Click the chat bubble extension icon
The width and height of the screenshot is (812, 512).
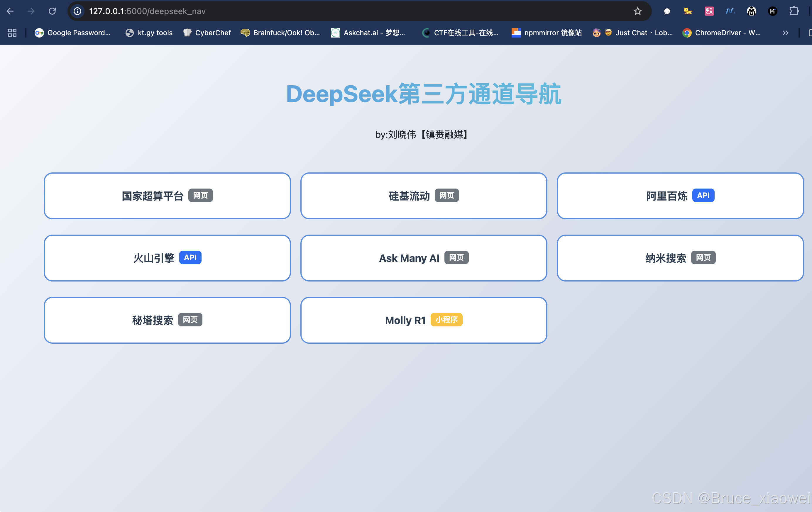point(667,11)
